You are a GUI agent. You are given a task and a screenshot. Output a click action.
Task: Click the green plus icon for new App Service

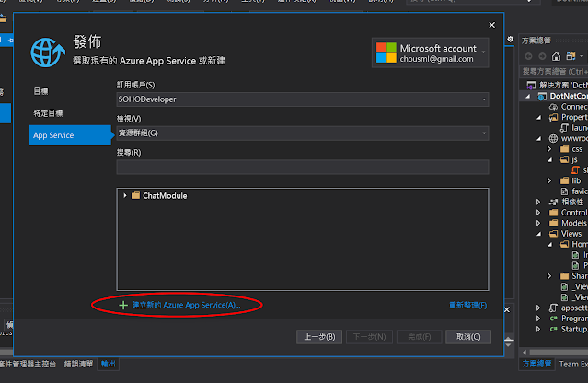point(123,305)
